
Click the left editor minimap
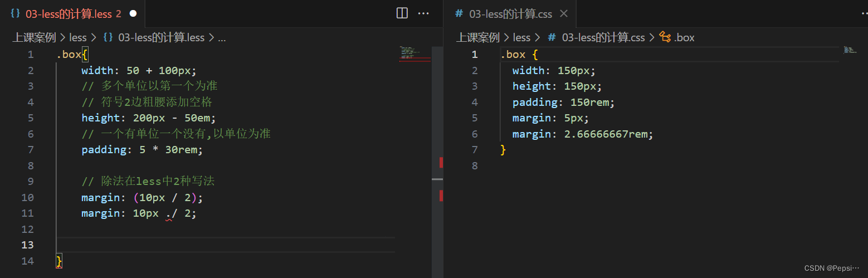[415, 54]
